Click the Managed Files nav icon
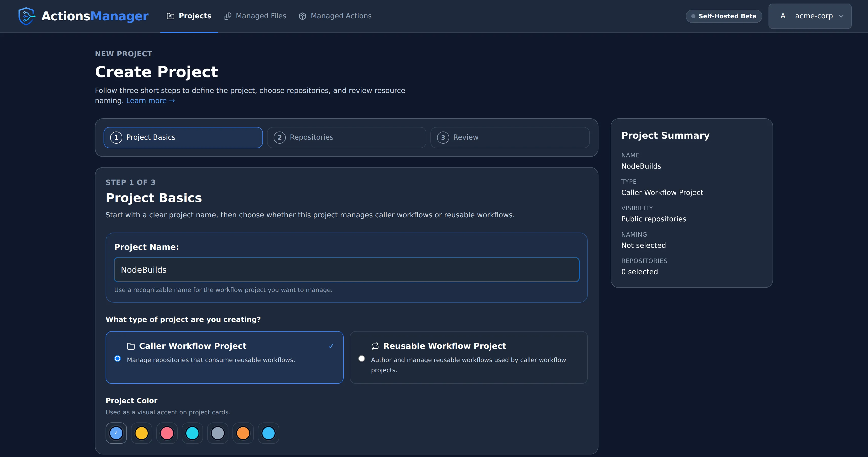Screen dimensions: 868x457 228,16
